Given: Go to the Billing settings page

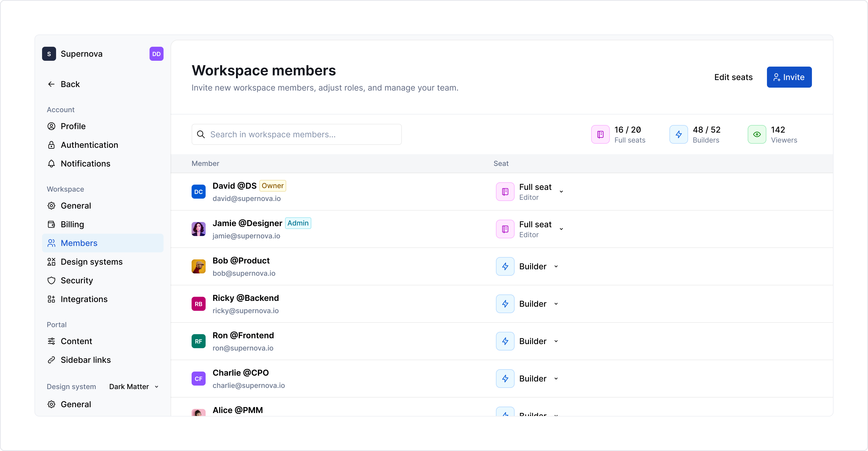Looking at the screenshot, I should click(72, 225).
